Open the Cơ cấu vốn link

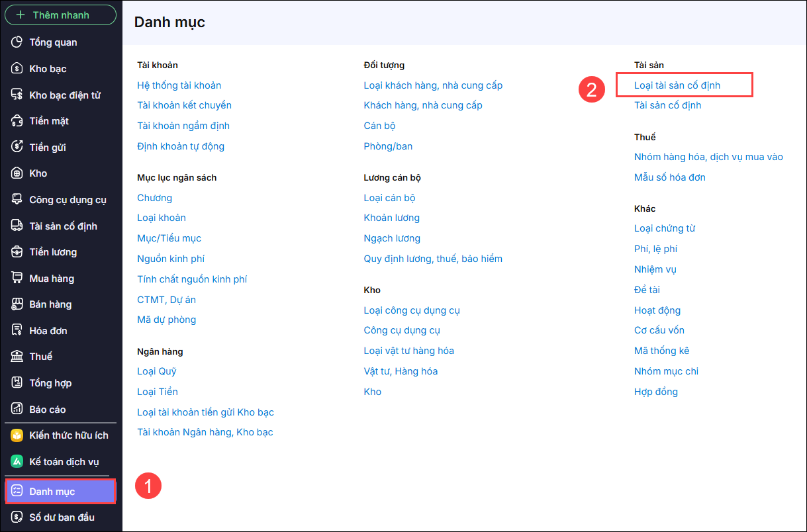pos(659,330)
